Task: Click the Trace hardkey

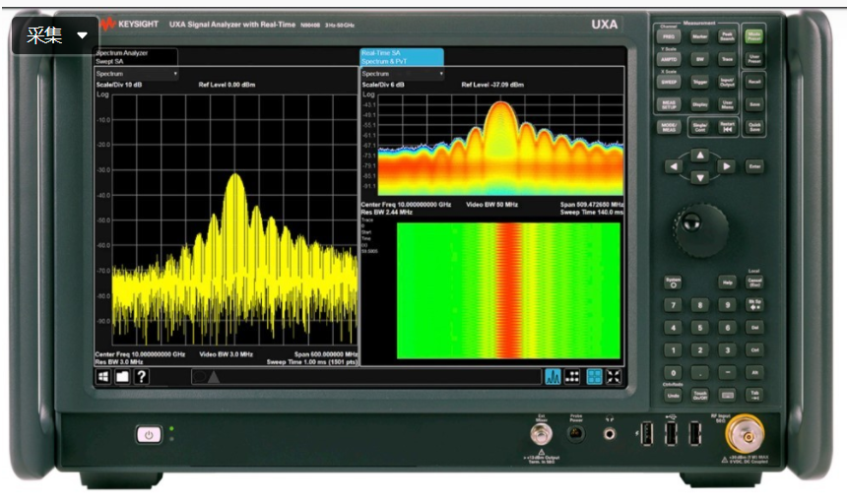Action: [727, 59]
